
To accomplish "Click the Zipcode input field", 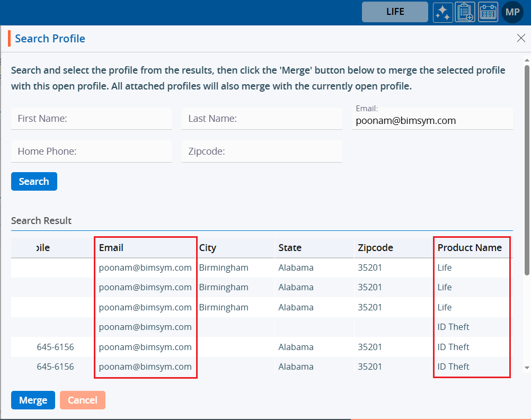I will point(262,151).
